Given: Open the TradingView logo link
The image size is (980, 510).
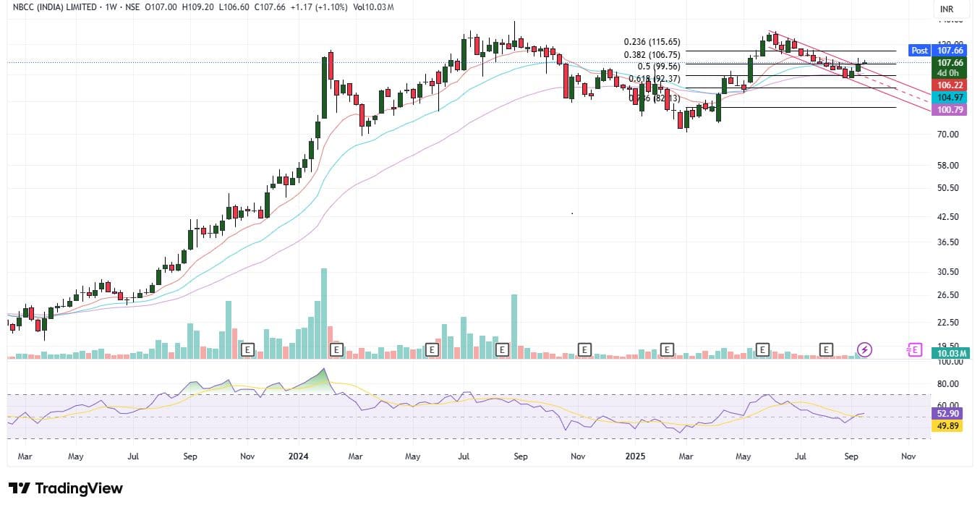Looking at the screenshot, I should pyautogui.click(x=66, y=488).
